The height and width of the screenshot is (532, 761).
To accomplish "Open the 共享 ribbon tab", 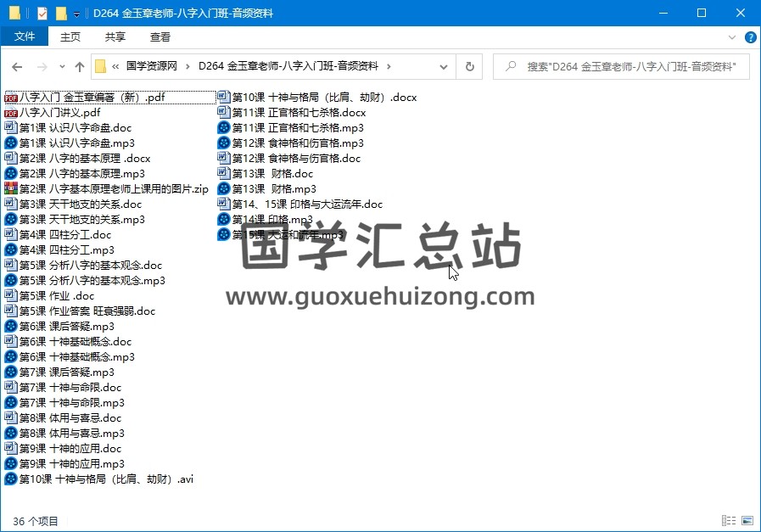I will coord(115,36).
